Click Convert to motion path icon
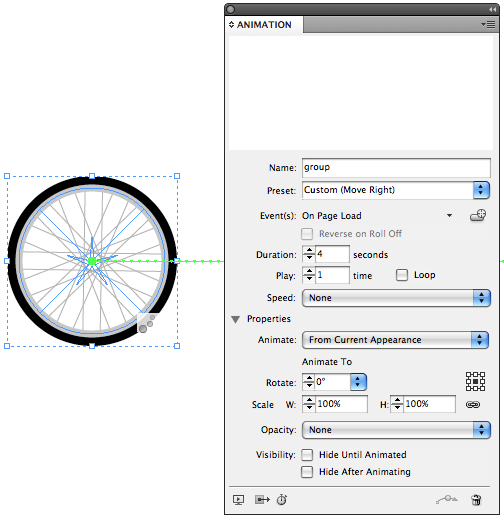Screen dimensions: 504x522 coord(447,499)
